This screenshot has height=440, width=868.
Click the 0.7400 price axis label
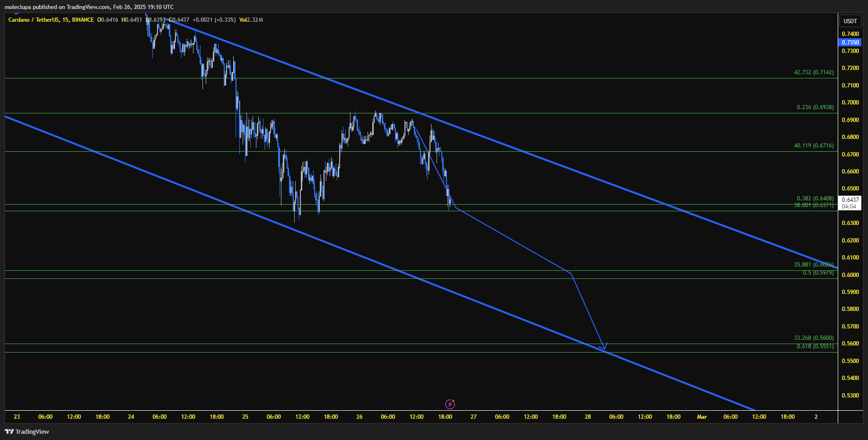pyautogui.click(x=850, y=34)
